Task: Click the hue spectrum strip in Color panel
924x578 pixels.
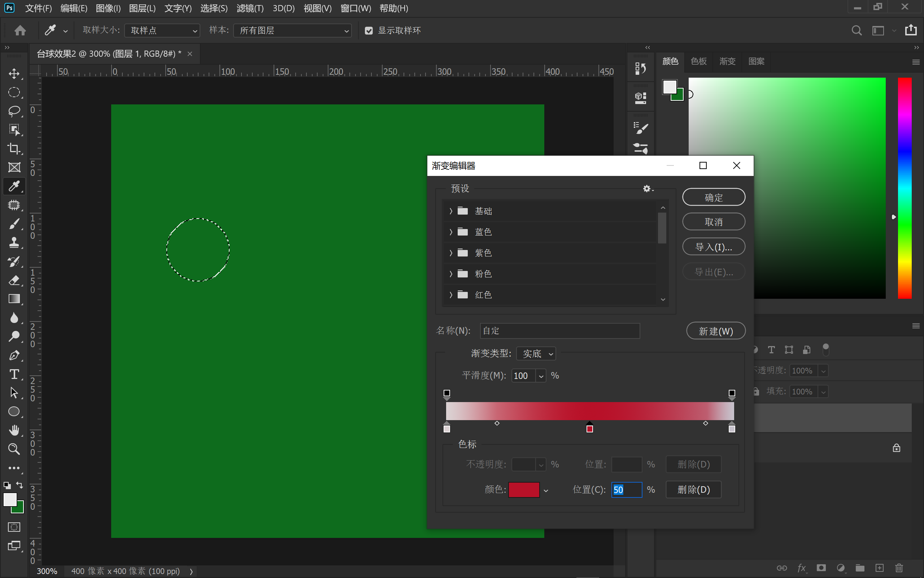Action: (x=905, y=188)
